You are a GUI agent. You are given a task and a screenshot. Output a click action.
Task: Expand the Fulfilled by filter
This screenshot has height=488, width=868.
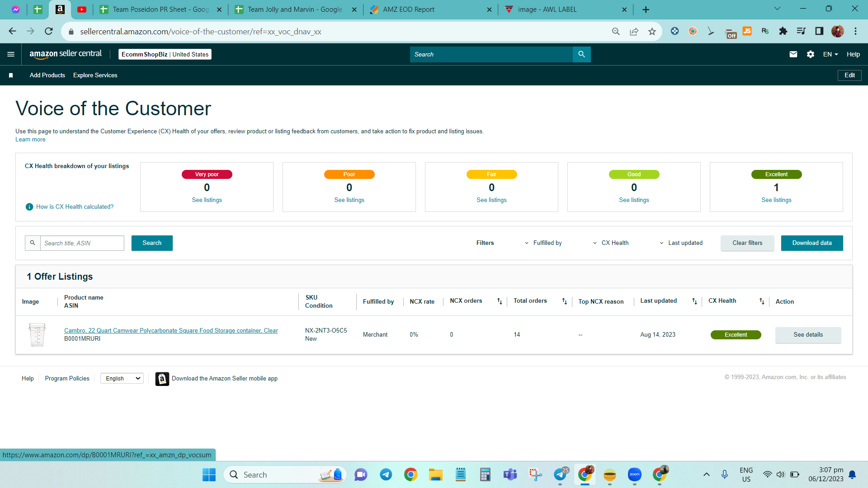point(543,243)
